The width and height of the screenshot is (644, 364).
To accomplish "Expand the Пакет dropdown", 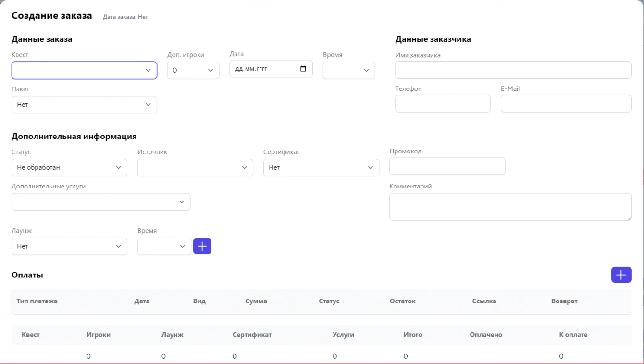I will coord(84,104).
